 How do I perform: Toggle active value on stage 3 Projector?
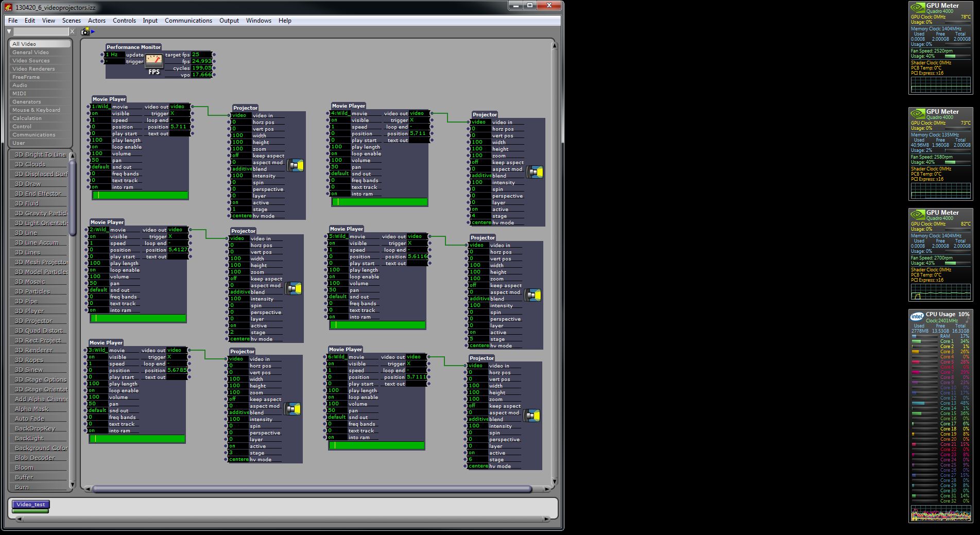[237, 446]
